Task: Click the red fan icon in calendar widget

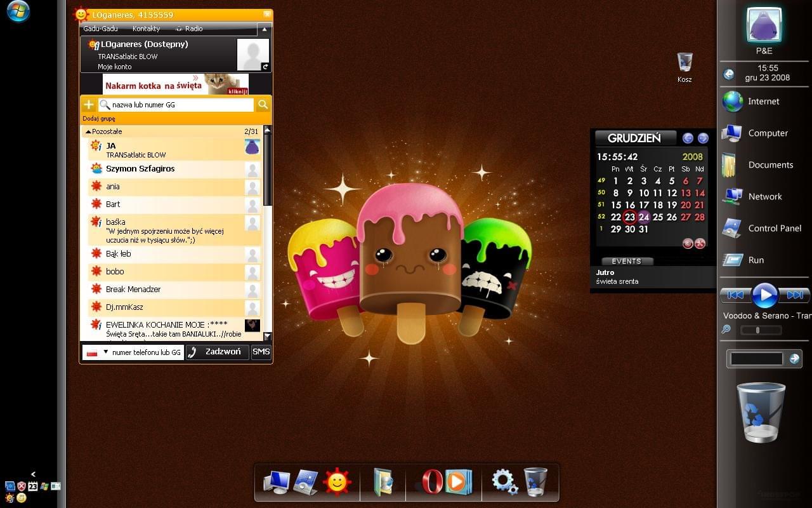Action: (x=700, y=243)
